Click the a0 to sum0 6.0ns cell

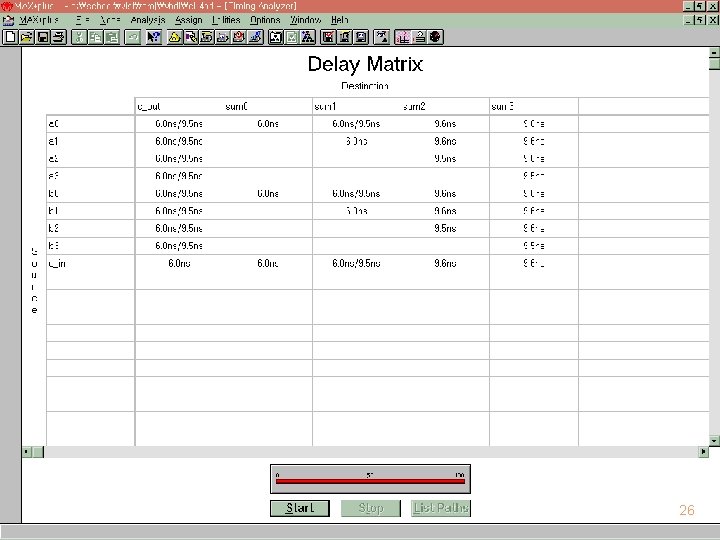tap(268, 124)
